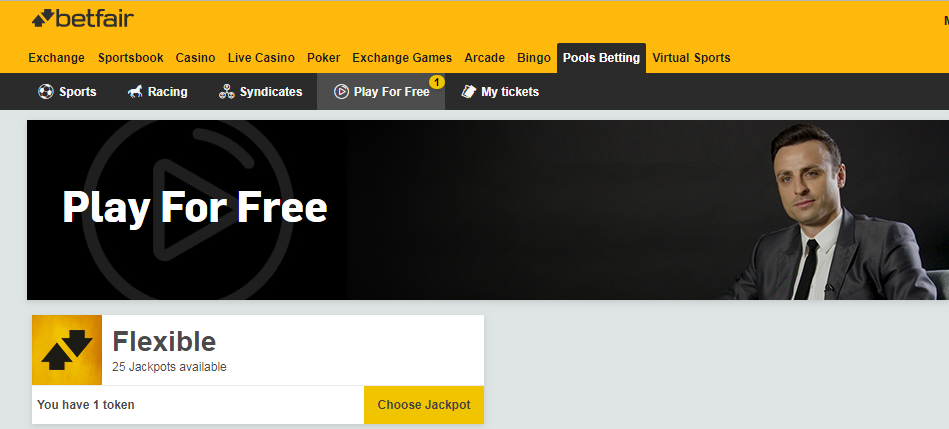The width and height of the screenshot is (949, 429).
Task: Open the Exchange section
Action: pos(56,58)
